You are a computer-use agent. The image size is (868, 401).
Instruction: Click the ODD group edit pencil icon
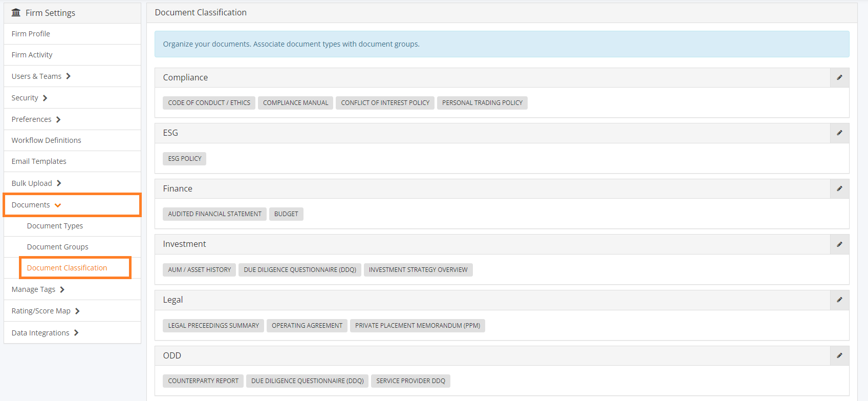[x=839, y=355]
